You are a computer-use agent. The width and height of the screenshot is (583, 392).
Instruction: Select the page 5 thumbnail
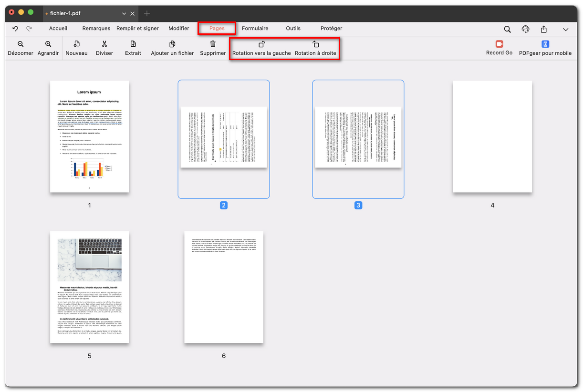(x=89, y=287)
